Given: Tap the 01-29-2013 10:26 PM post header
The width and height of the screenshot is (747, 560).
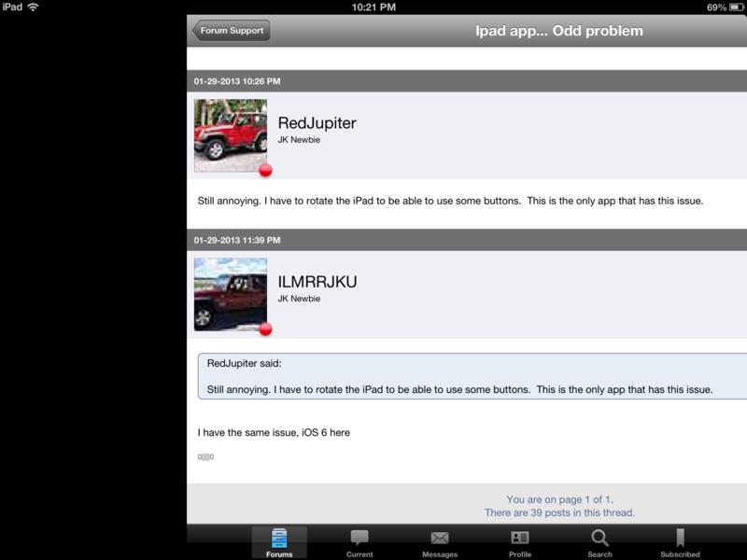Looking at the screenshot, I should (x=467, y=81).
